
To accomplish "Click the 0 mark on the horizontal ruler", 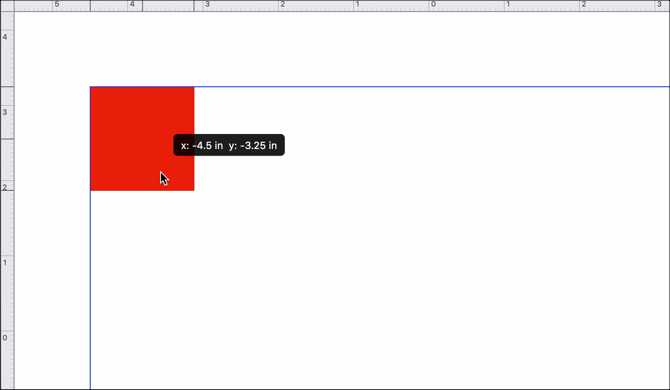I will 433,4.
